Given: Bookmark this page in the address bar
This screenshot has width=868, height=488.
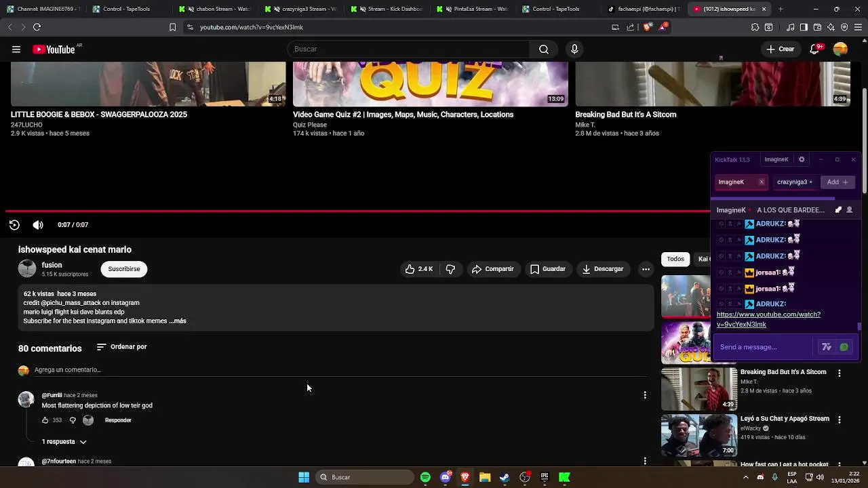Looking at the screenshot, I should pyautogui.click(x=172, y=27).
